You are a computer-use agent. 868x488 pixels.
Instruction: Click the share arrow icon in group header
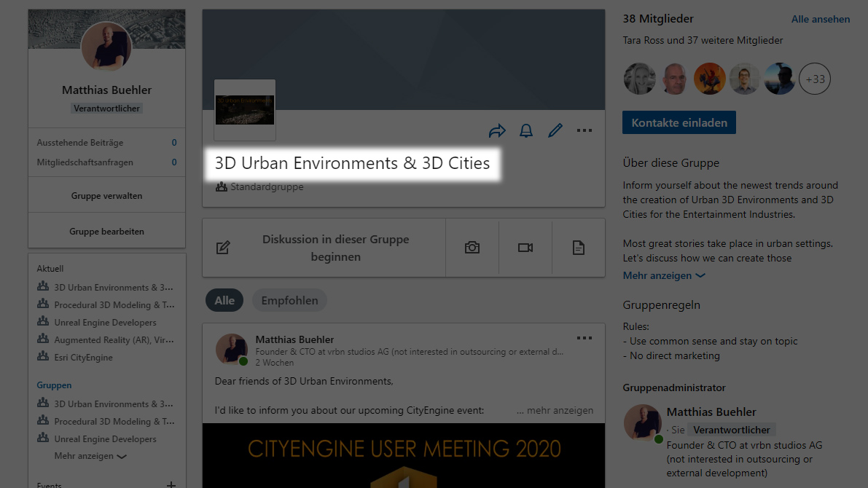click(497, 130)
